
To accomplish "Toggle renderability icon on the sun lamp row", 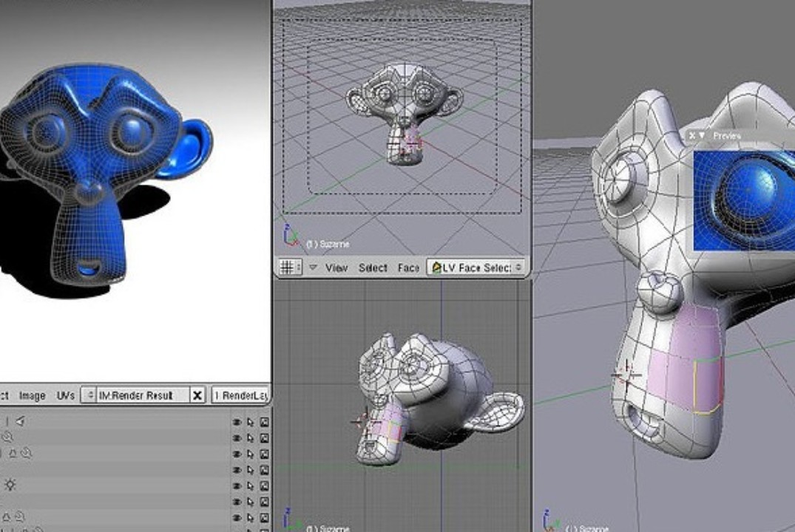I will (x=264, y=485).
